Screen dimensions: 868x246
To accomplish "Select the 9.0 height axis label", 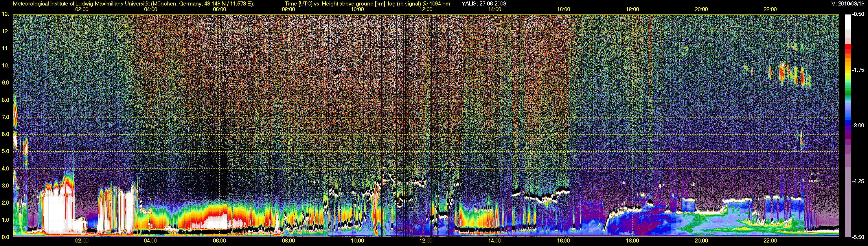I will [x=5, y=82].
